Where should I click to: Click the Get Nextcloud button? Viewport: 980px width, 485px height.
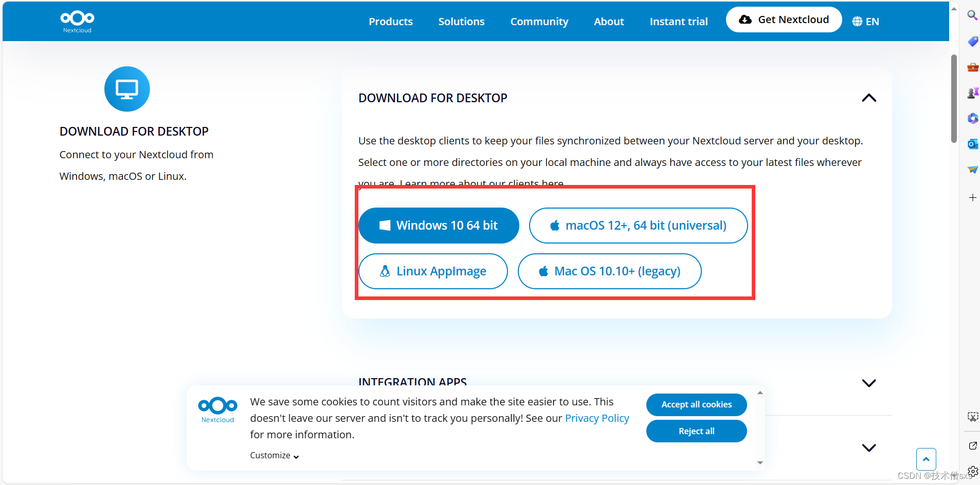[784, 20]
